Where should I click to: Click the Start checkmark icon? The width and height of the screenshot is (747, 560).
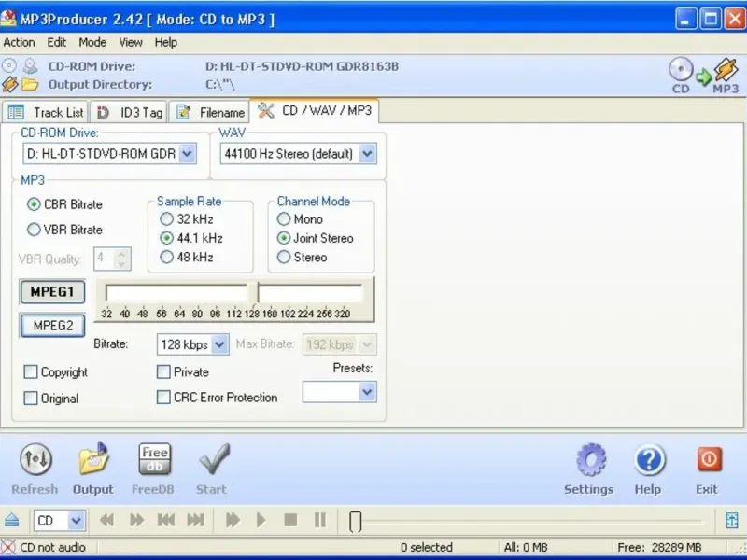coord(214,459)
